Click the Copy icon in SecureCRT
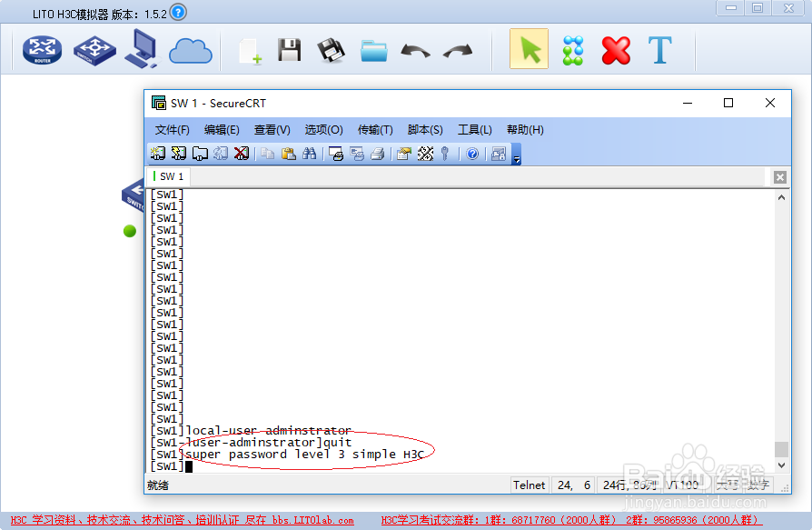This screenshot has width=812, height=530. coord(267,154)
